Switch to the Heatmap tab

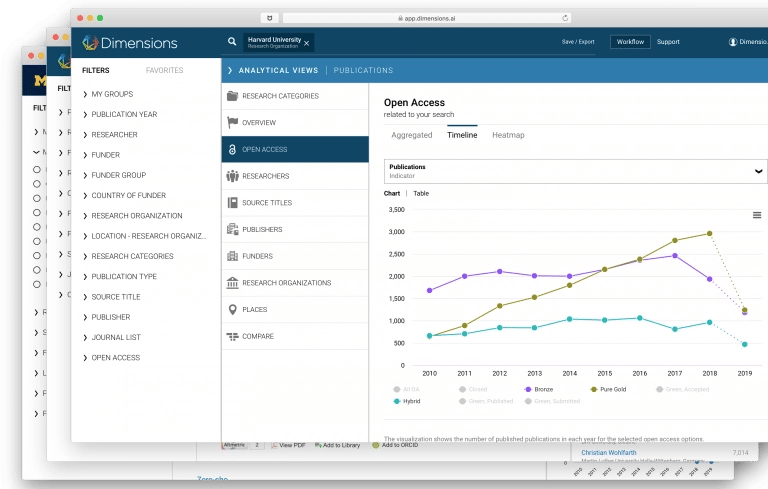(508, 135)
